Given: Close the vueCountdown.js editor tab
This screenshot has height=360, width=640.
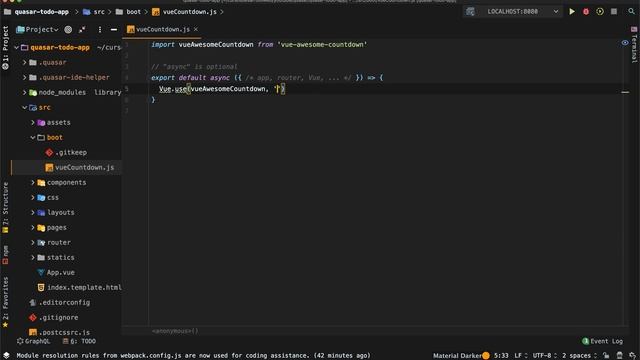Looking at the screenshot, I should [x=196, y=29].
